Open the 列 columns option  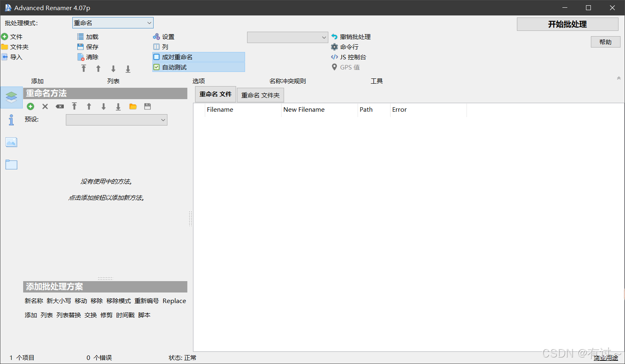pos(161,47)
